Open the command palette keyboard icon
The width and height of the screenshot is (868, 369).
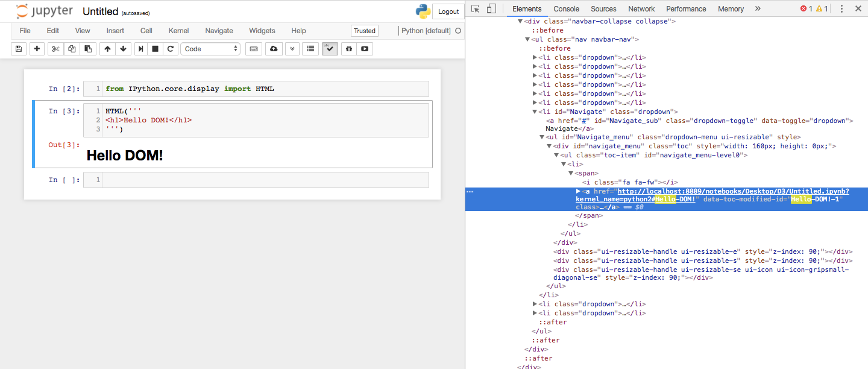[x=255, y=49]
